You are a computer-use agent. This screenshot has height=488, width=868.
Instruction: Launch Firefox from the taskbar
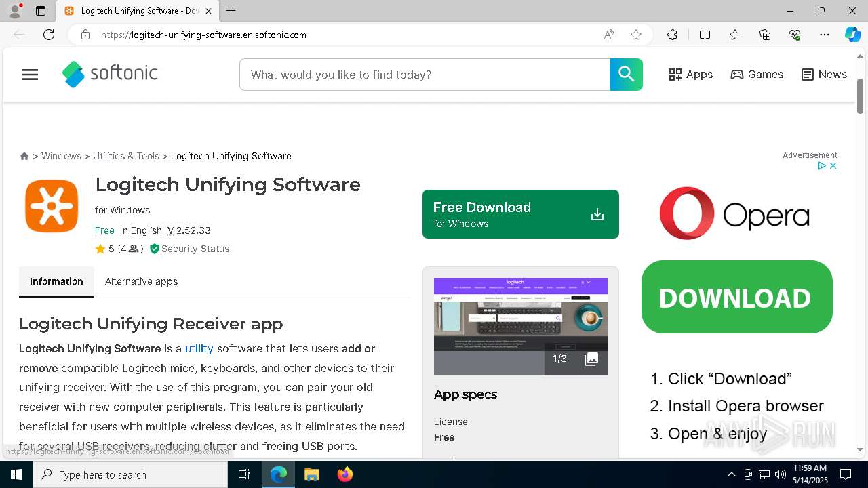click(344, 474)
